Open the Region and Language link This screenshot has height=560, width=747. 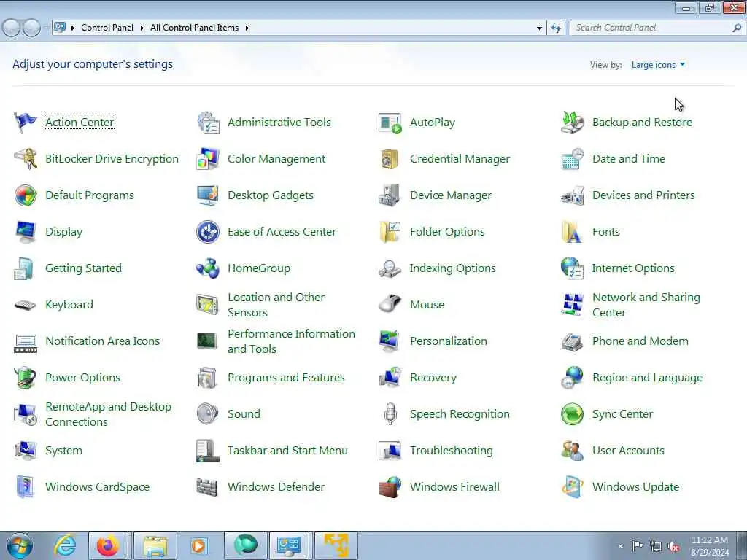(x=647, y=378)
